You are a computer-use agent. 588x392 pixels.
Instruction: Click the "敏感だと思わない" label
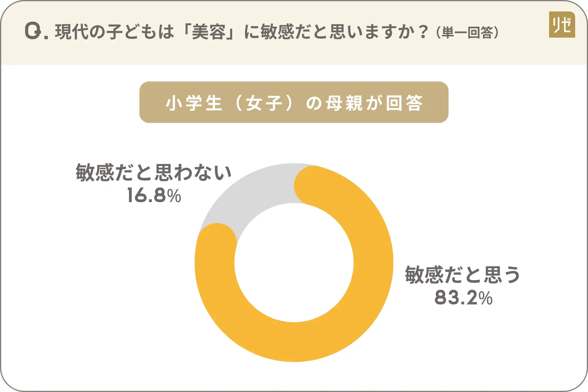[153, 172]
